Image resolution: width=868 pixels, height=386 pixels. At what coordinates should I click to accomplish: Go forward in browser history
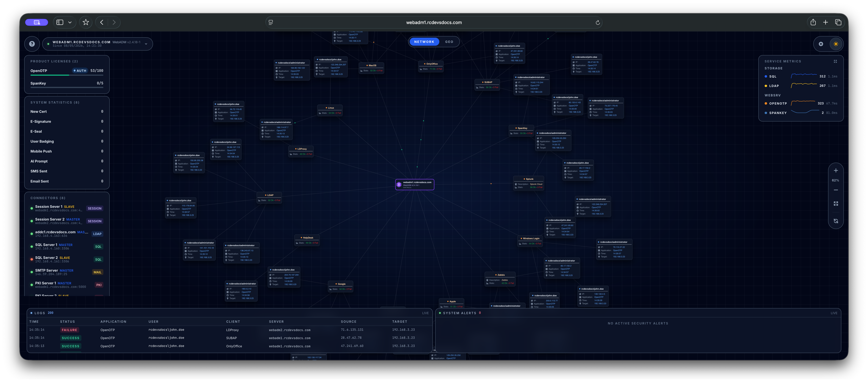pos(114,22)
